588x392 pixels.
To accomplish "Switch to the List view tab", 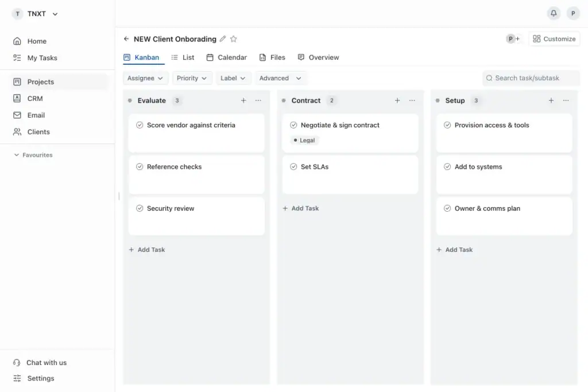I will click(x=183, y=57).
